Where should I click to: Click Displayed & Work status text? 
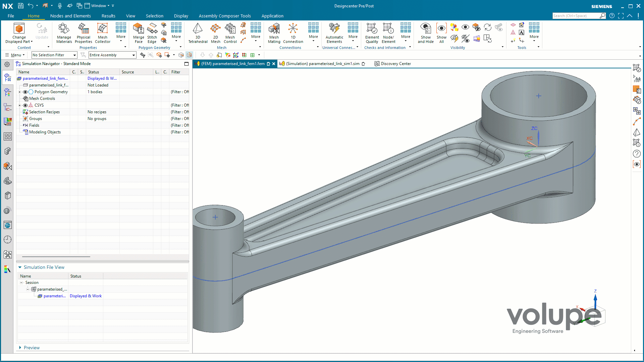point(86,296)
